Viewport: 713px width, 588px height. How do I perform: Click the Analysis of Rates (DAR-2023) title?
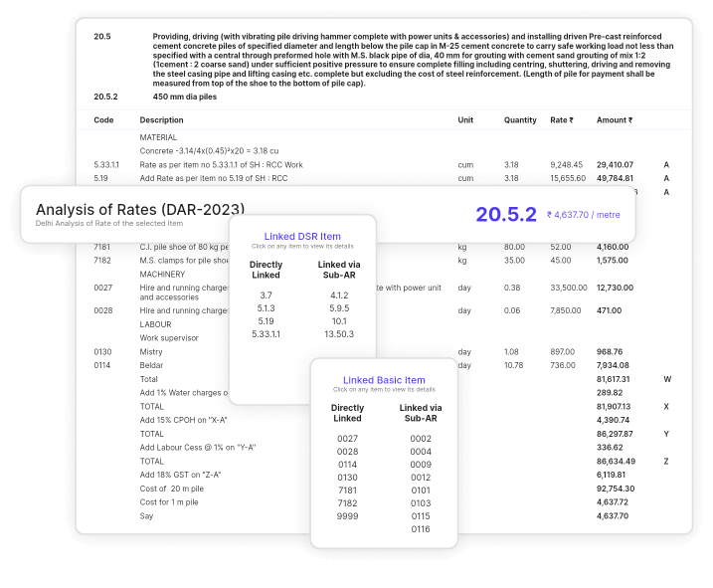coord(140,210)
